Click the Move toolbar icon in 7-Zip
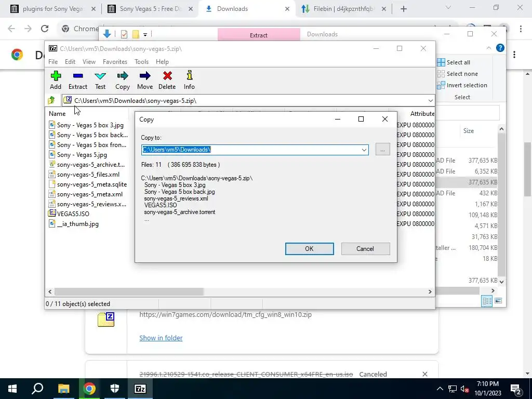Image resolution: width=532 pixels, height=399 pixels. click(x=145, y=81)
